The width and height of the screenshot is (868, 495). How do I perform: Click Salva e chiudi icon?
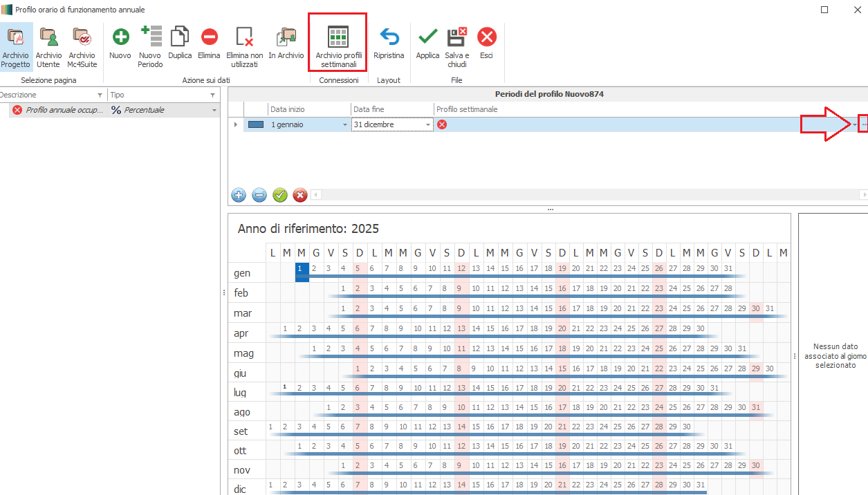456,37
